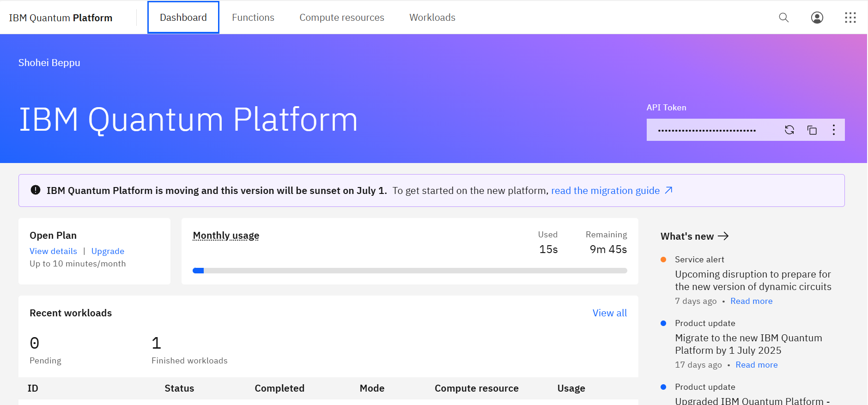Open API token overflow menu

point(833,130)
